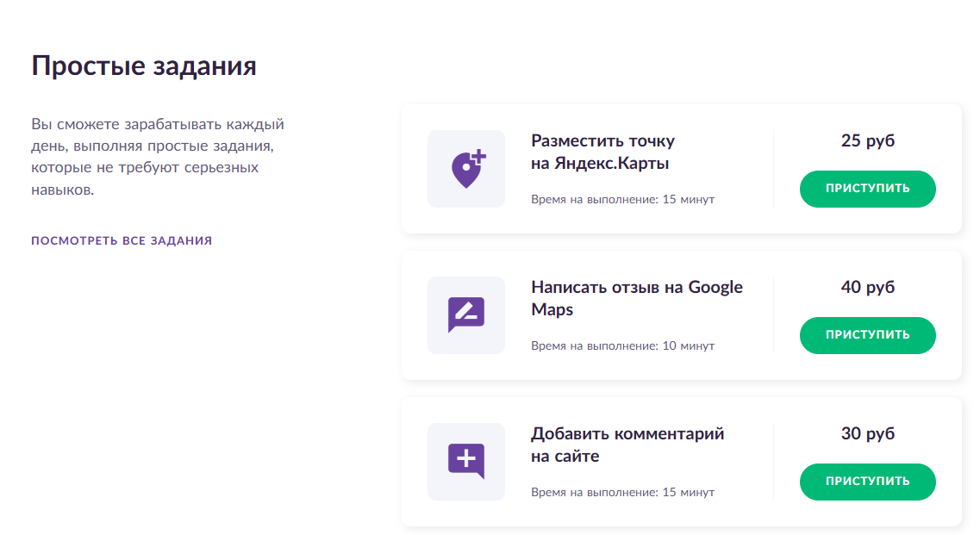Click the map pin with plus icon
Image resolution: width=980 pixels, height=535 pixels.
pyautogui.click(x=468, y=169)
